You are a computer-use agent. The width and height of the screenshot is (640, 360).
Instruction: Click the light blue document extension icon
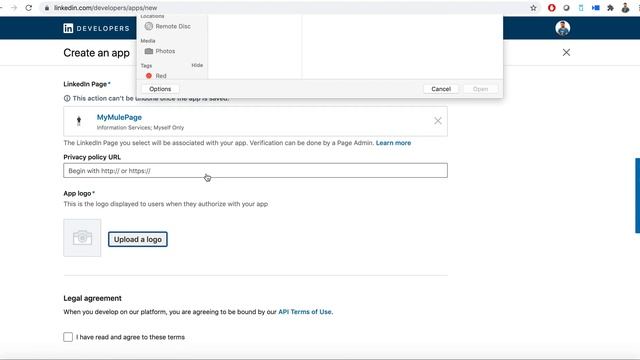pyautogui.click(x=581, y=8)
